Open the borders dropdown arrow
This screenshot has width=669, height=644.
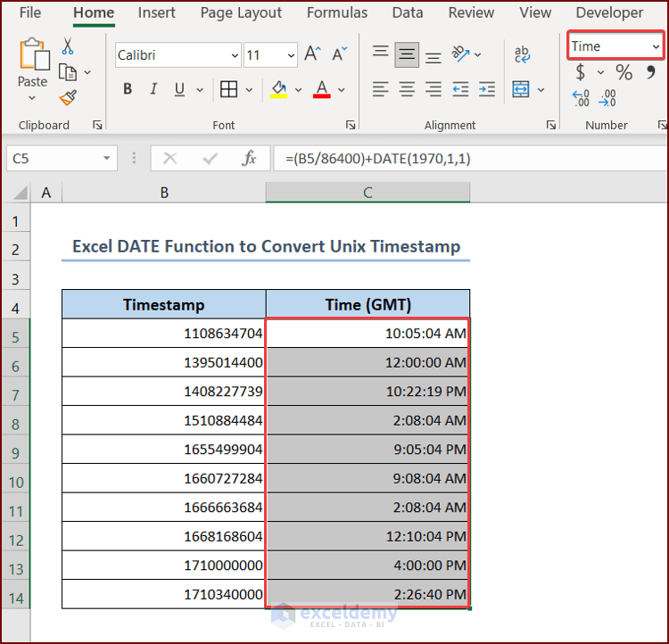pos(249,90)
